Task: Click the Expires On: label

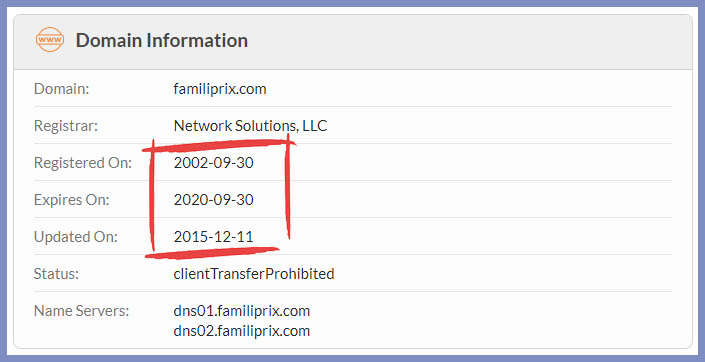Action: (71, 200)
